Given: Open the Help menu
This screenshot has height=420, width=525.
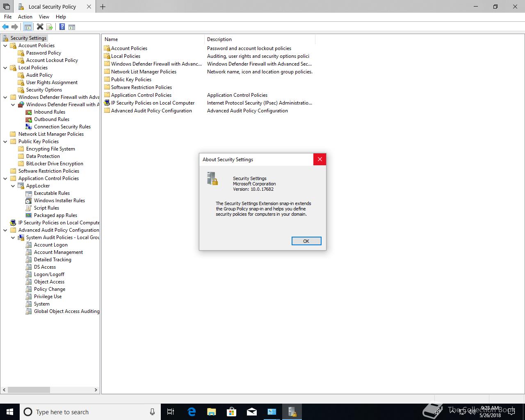Looking at the screenshot, I should click(x=61, y=17).
